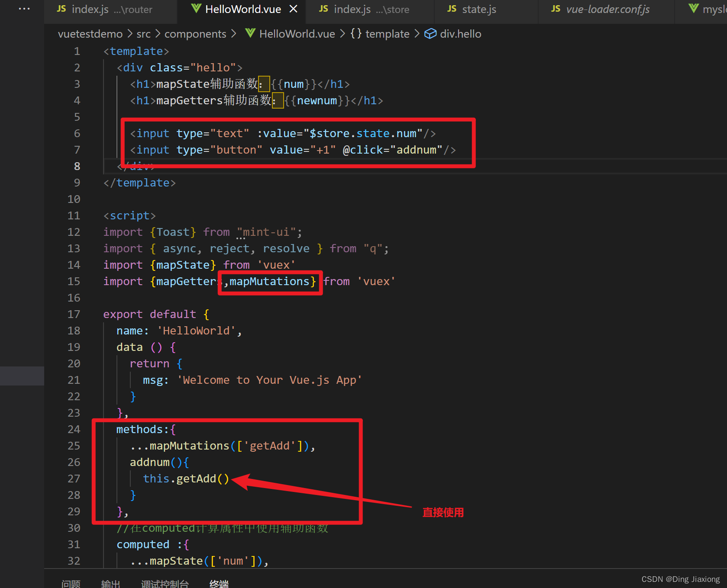Open the 调试控制台 debug console tab
The height and width of the screenshot is (588, 727).
[x=165, y=584]
